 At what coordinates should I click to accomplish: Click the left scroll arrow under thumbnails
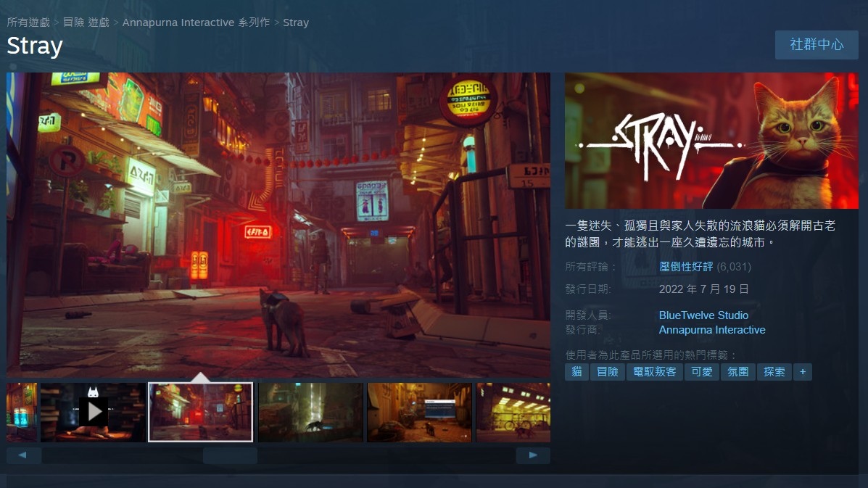point(23,455)
